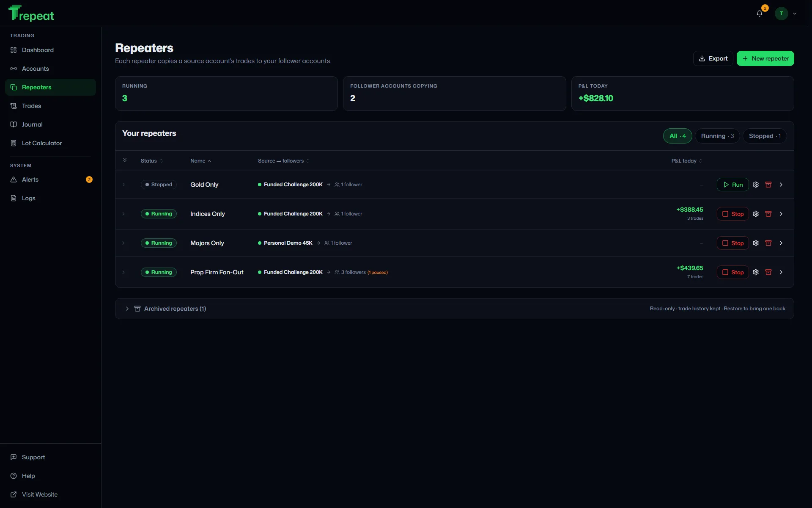This screenshot has width=812, height=508.
Task: Select the All repeaters filter
Action: click(678, 136)
